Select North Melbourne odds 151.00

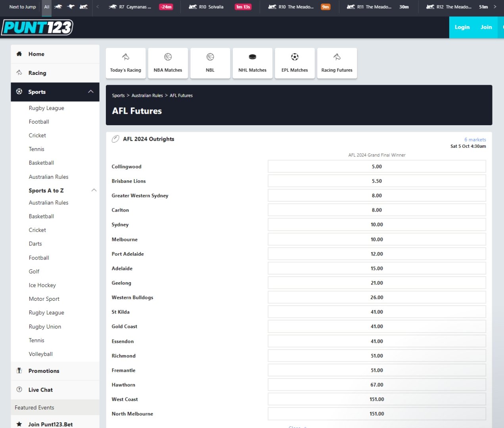pyautogui.click(x=377, y=414)
